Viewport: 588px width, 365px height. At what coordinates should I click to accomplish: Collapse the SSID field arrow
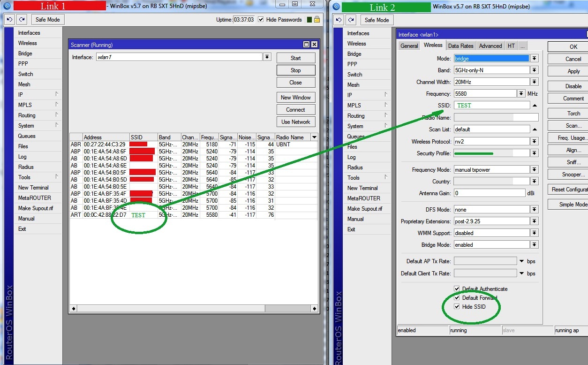click(x=535, y=106)
